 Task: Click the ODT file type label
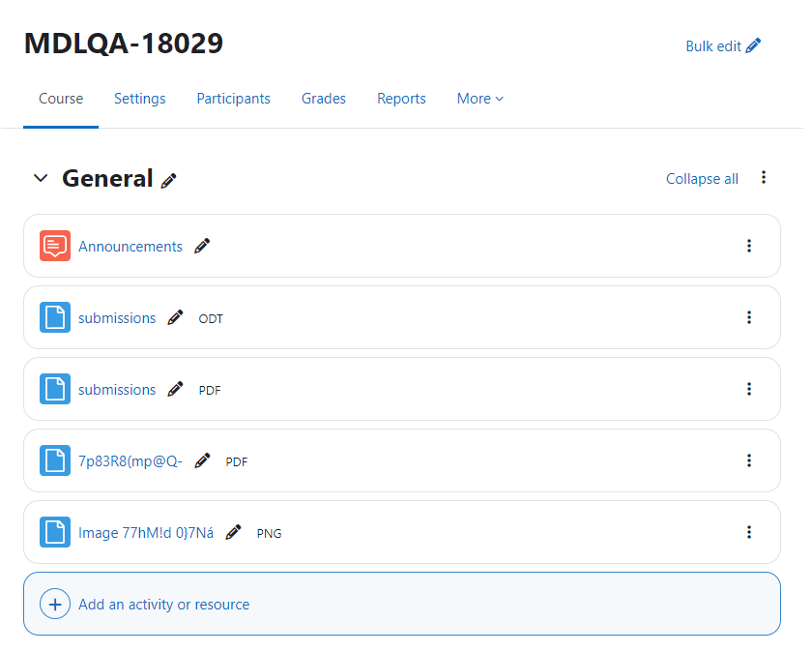pos(211,318)
